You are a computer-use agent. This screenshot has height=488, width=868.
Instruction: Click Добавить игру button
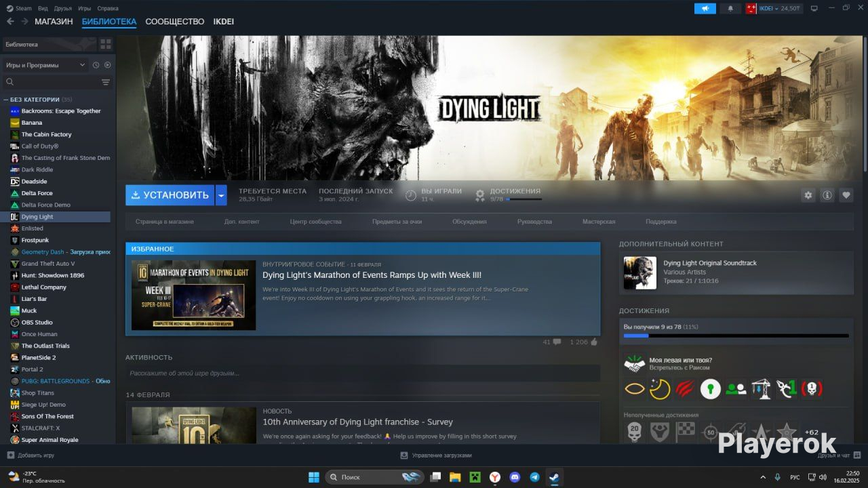coord(31,455)
